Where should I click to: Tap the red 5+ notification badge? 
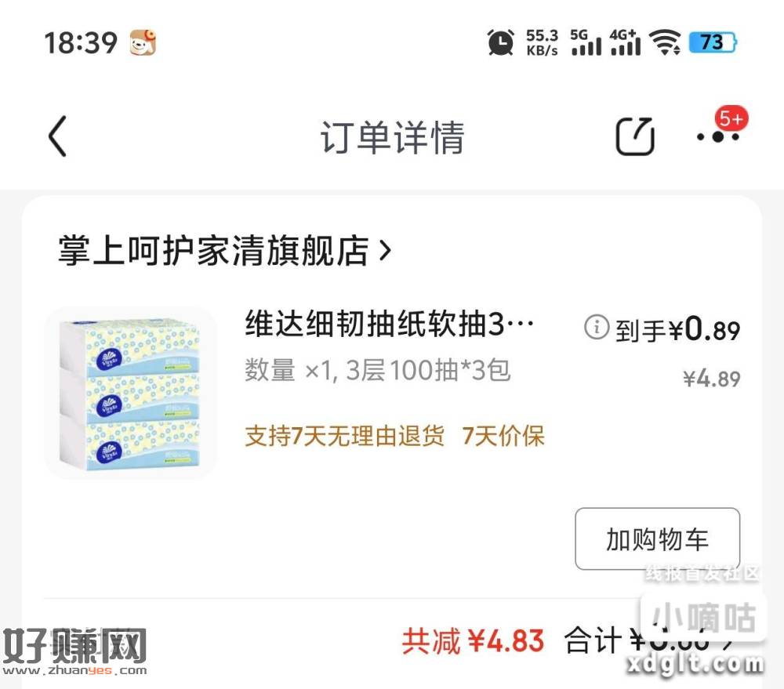(x=731, y=119)
